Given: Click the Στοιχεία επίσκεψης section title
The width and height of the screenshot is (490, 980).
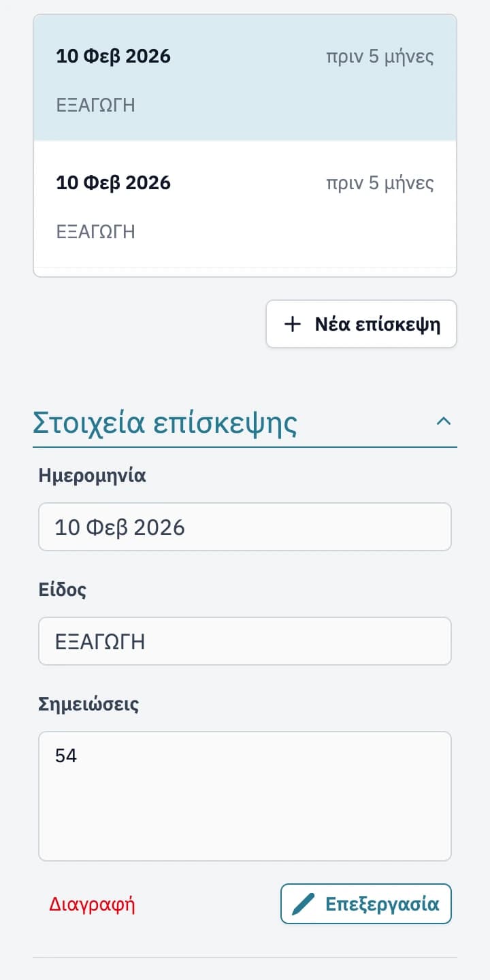Looking at the screenshot, I should pyautogui.click(x=165, y=423).
